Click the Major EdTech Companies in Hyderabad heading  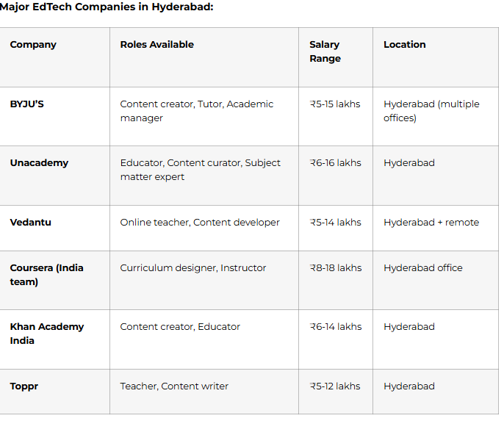point(107,7)
